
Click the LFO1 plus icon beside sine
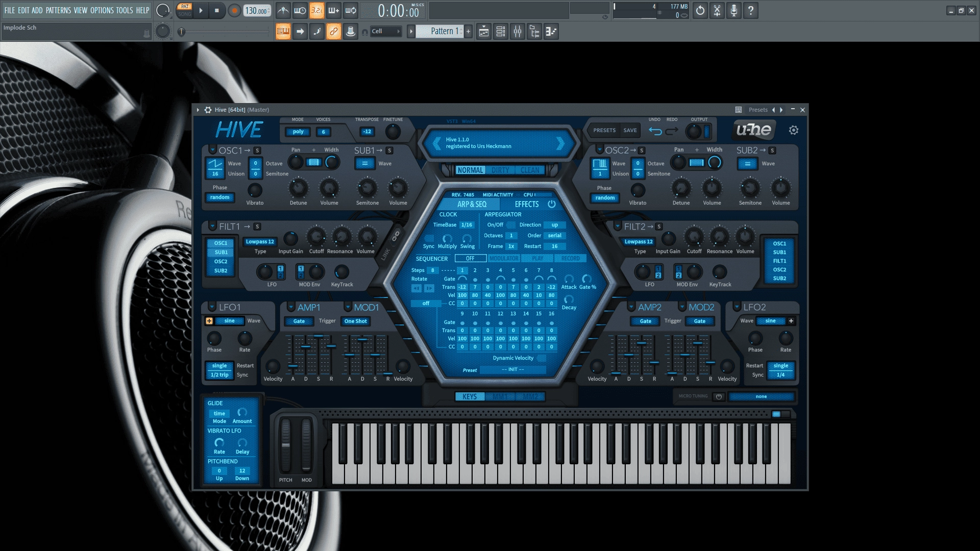[x=209, y=321]
